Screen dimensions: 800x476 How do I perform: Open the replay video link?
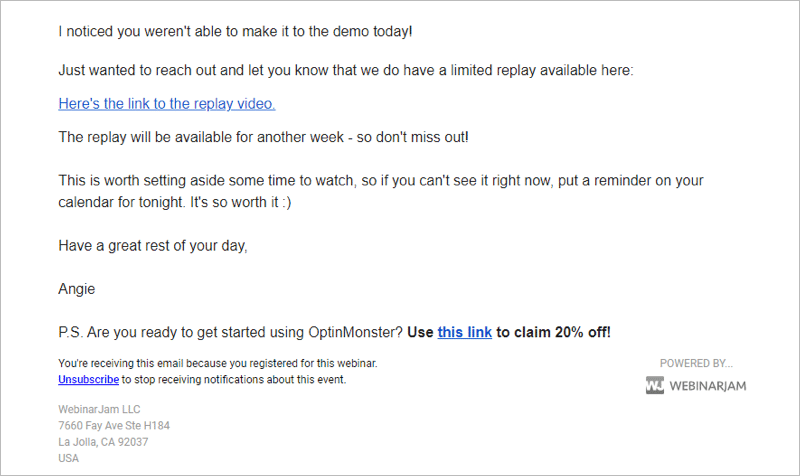tap(167, 104)
